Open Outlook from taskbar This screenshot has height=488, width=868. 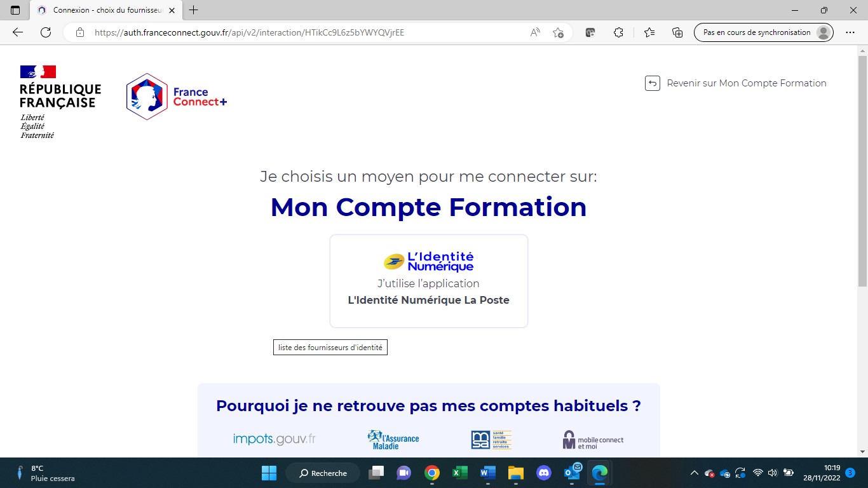click(x=572, y=473)
